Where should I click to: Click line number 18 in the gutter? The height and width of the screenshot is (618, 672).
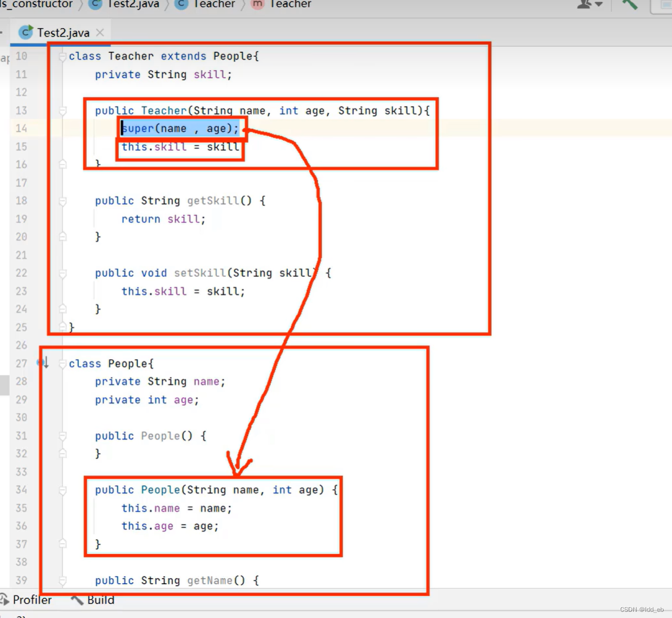(x=21, y=200)
